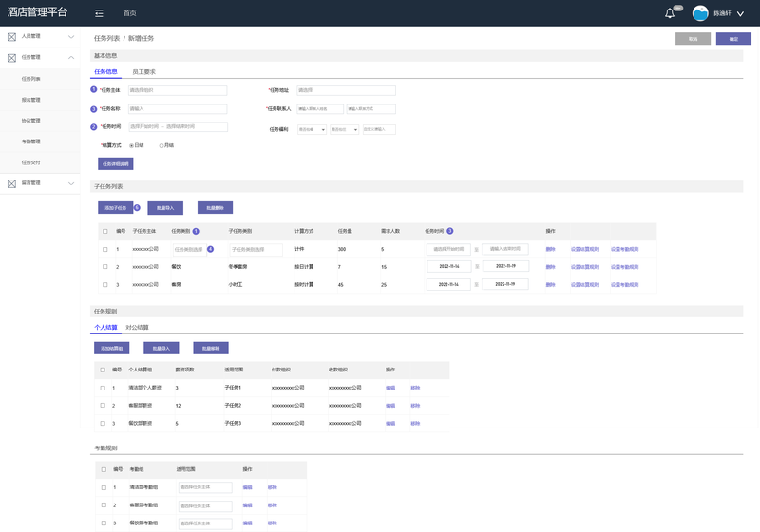Click 设置考勤规则 in subtask row 3
The height and width of the screenshot is (532, 760).
pos(624,284)
